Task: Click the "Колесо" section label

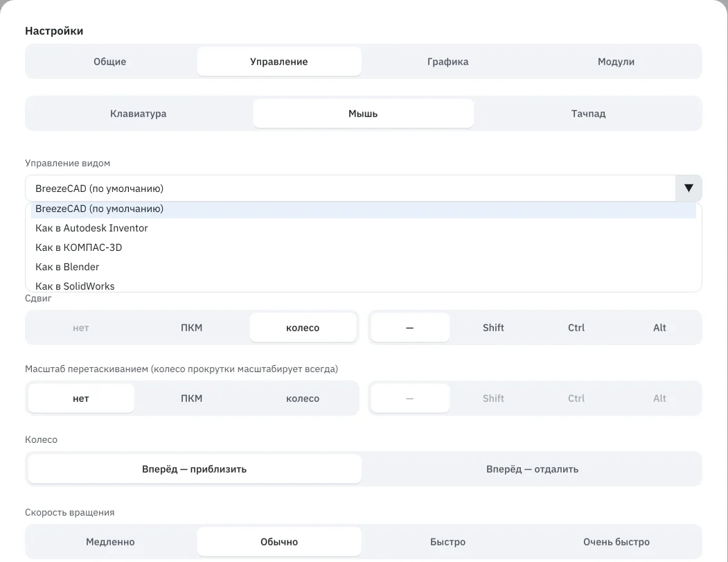Action: [x=41, y=439]
